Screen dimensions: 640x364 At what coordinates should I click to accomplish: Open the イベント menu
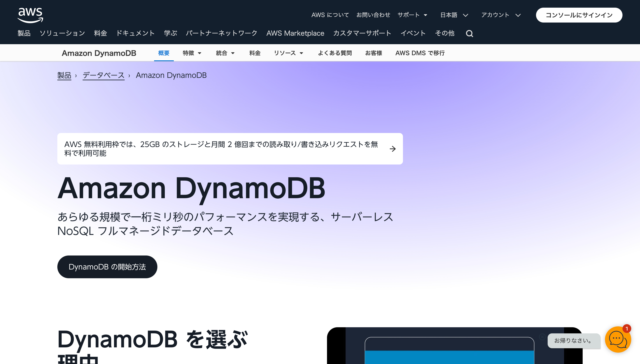click(413, 33)
